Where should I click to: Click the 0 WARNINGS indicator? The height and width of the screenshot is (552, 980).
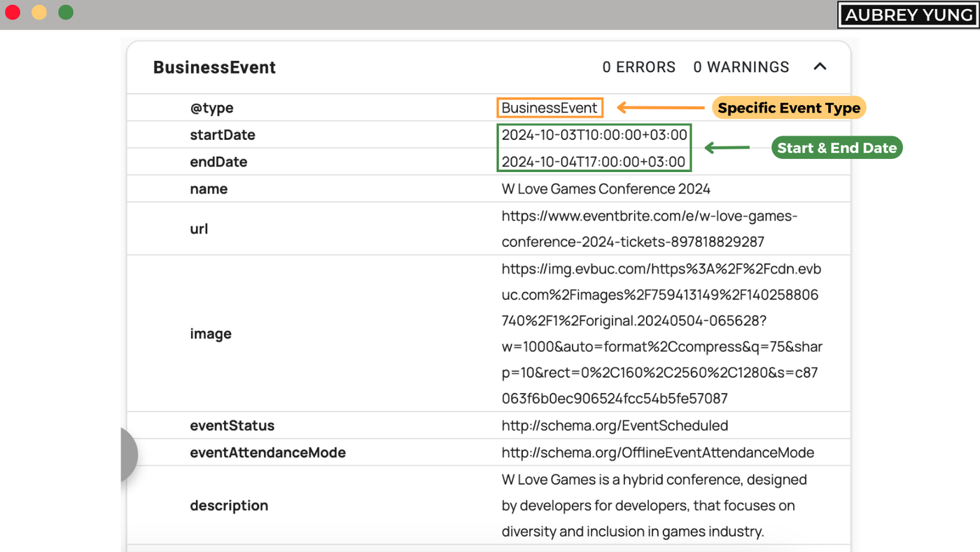pyautogui.click(x=741, y=66)
